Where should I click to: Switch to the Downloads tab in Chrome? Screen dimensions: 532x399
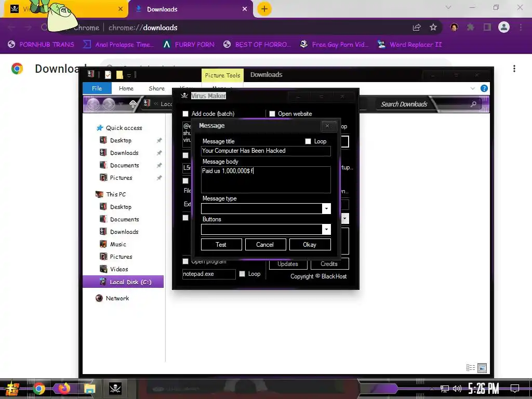(x=190, y=9)
